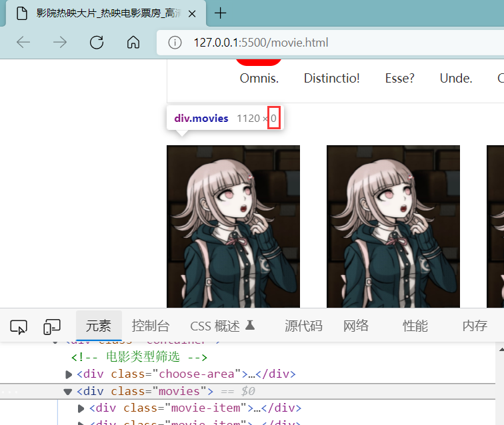
Task: Open the 性能 DevTools tab
Action: tap(415, 326)
